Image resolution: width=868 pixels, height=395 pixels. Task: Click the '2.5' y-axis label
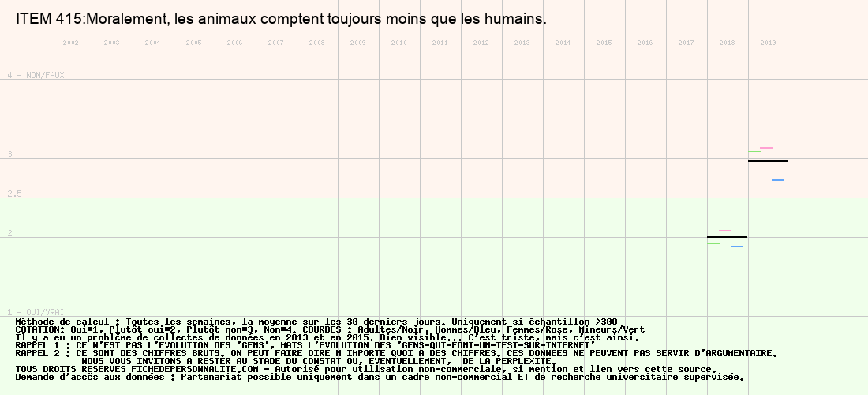[14, 194]
